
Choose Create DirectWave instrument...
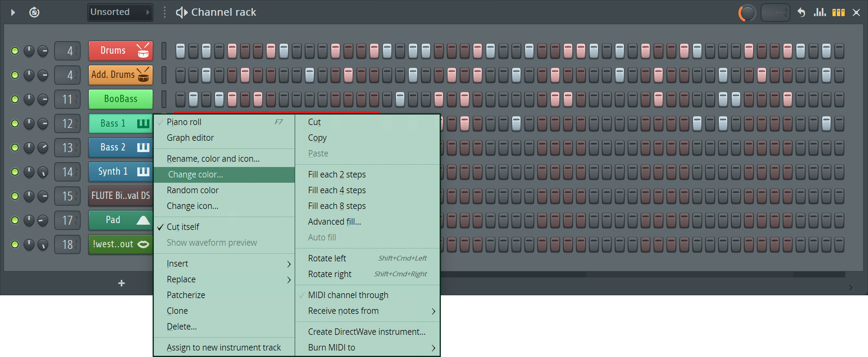tap(367, 332)
